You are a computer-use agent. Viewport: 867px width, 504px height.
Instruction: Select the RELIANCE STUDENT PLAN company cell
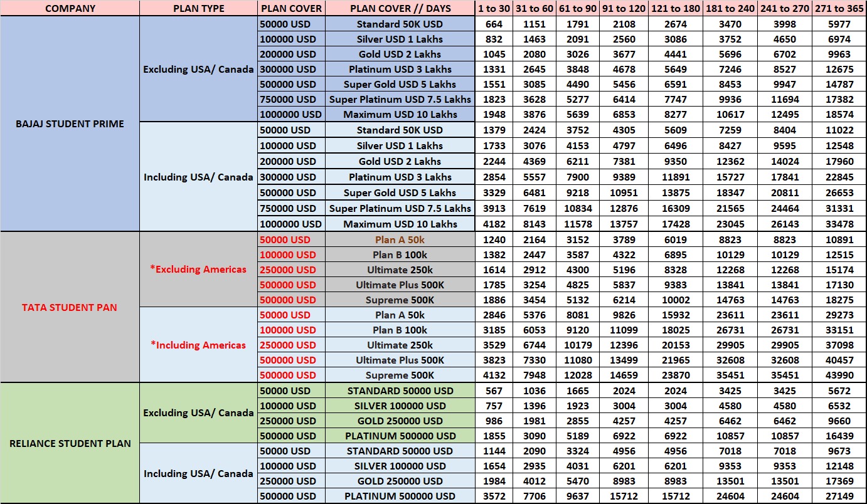pyautogui.click(x=70, y=443)
